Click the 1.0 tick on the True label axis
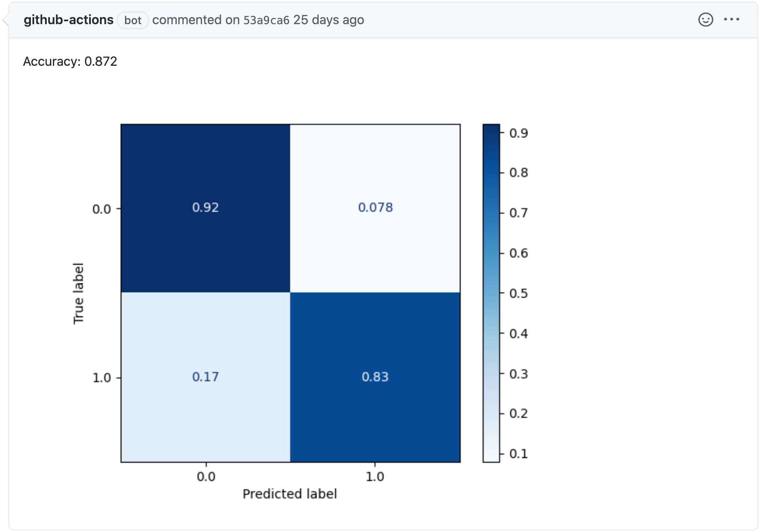The image size is (760, 532). point(102,378)
